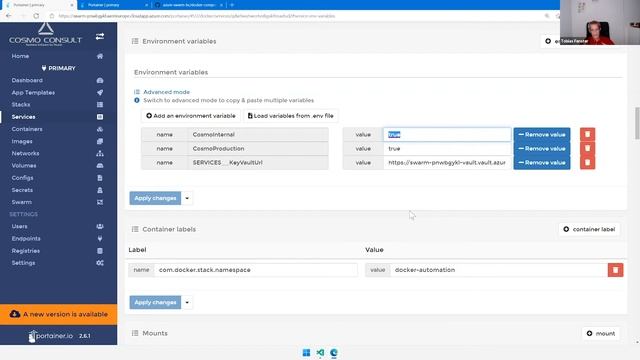Viewport: 640px width, 360px height.
Task: Click the Stacks list icon
Action: pos(100,104)
